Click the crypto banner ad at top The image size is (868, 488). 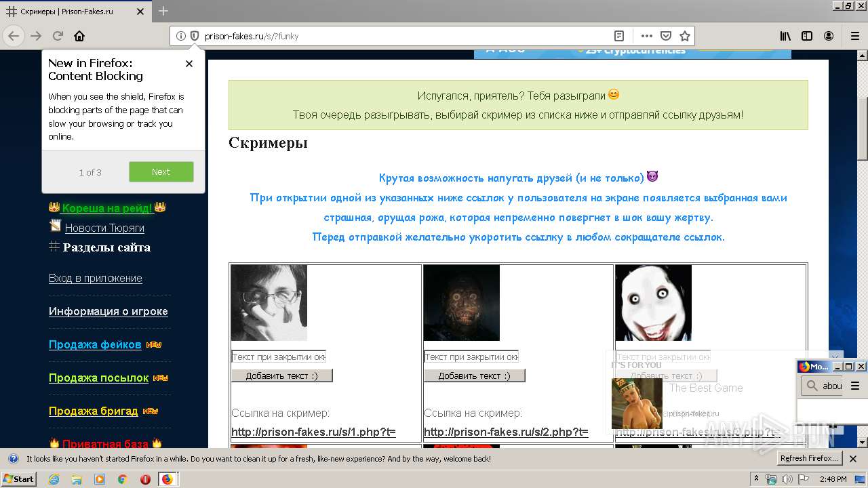point(633,54)
